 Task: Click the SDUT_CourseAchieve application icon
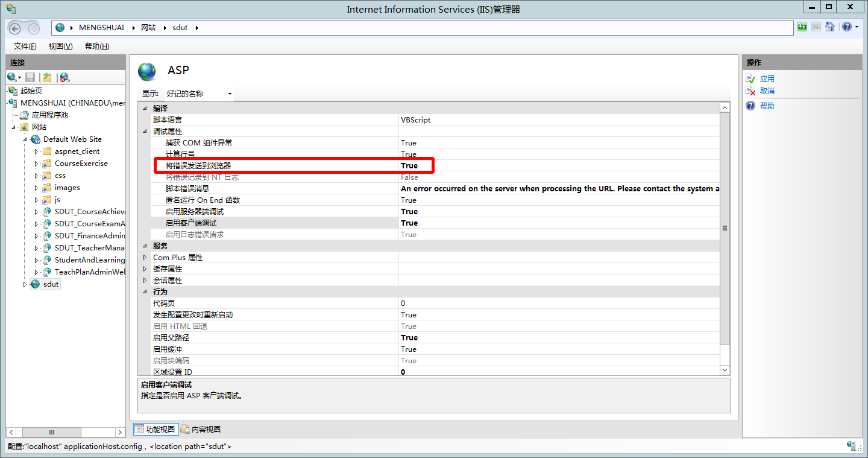47,211
